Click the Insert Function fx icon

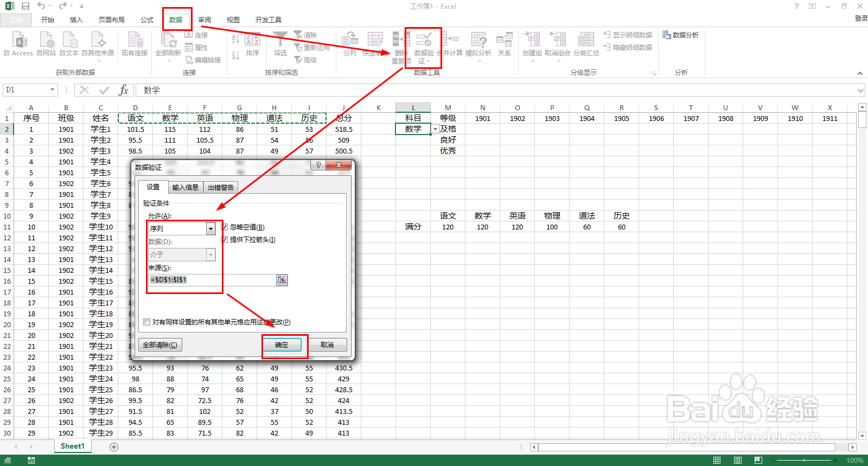(124, 90)
